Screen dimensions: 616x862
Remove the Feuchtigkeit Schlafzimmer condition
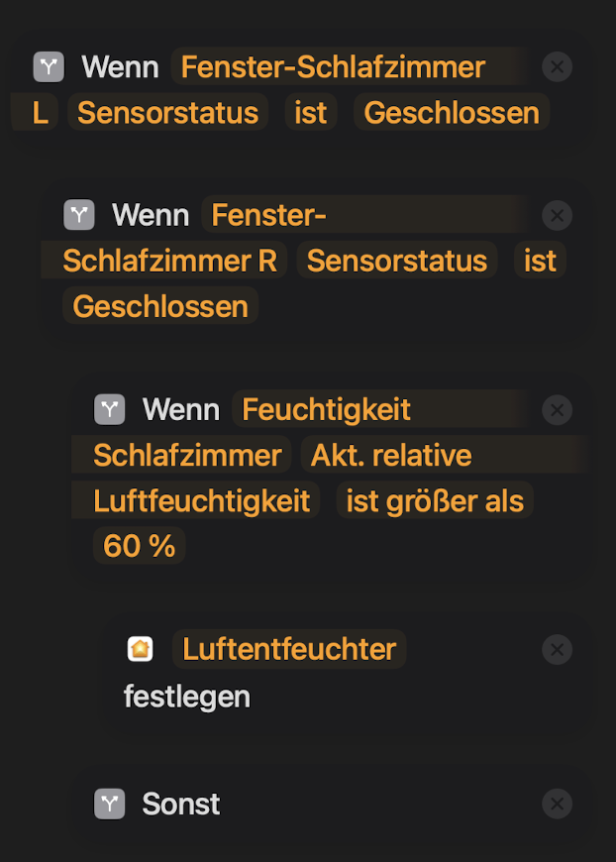point(558,409)
